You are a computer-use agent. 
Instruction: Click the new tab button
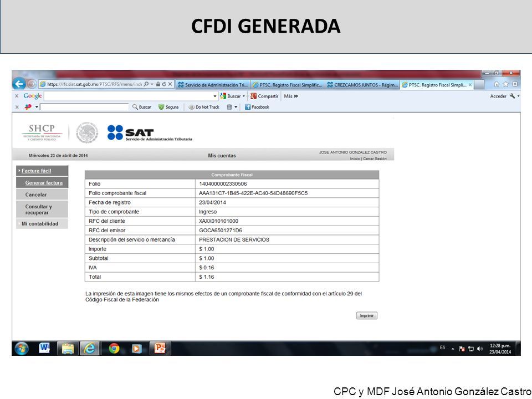479,85
